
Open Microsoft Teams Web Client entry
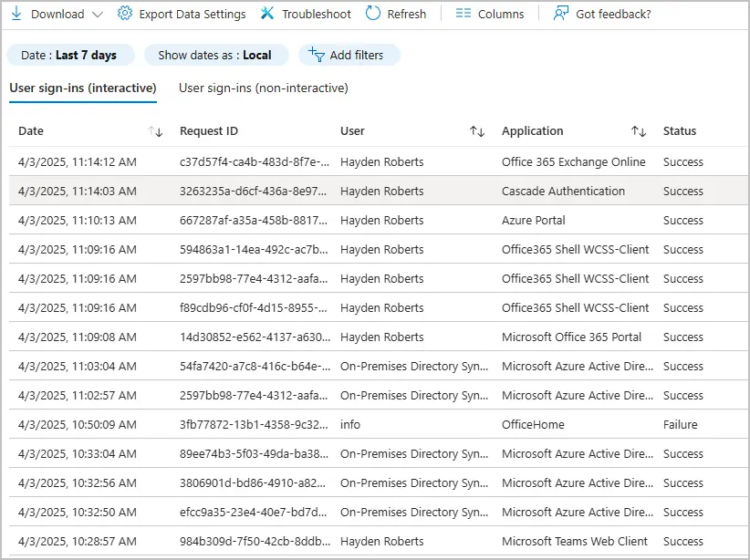pyautogui.click(x=575, y=542)
